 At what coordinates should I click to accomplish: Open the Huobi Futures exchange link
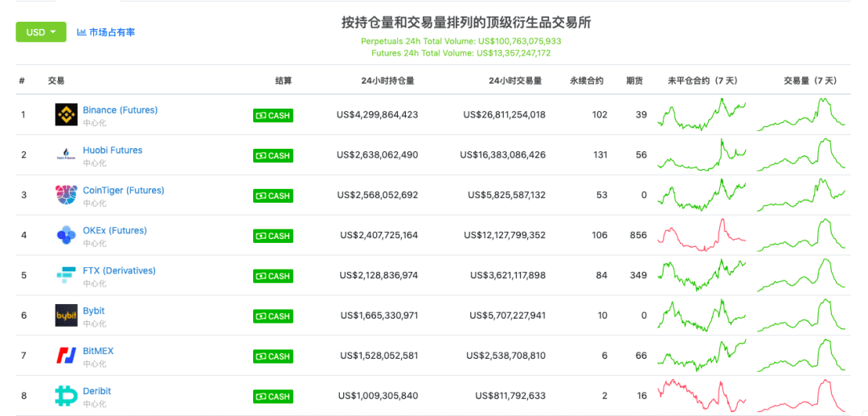tap(113, 150)
